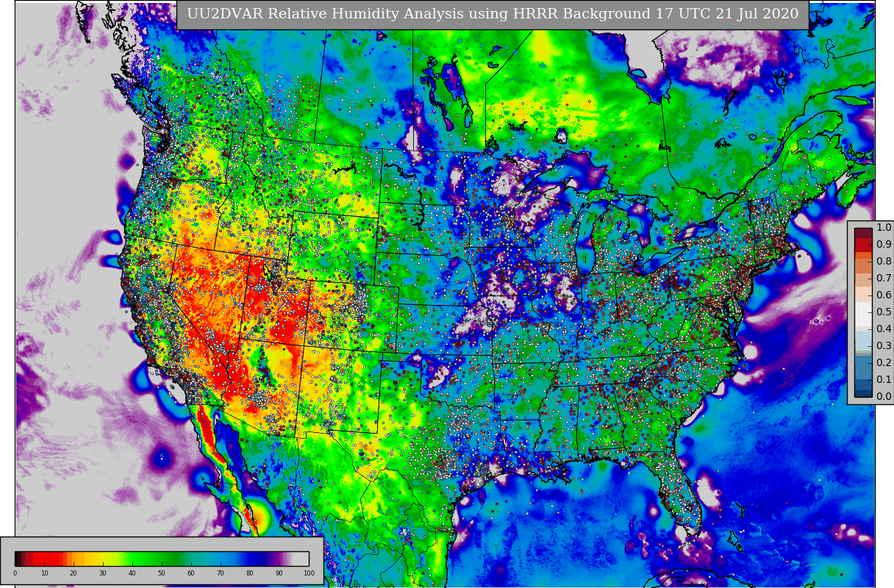This screenshot has width=894, height=588.
Task: Pick the light blue segment of right colorbar
Action: pyautogui.click(x=863, y=341)
